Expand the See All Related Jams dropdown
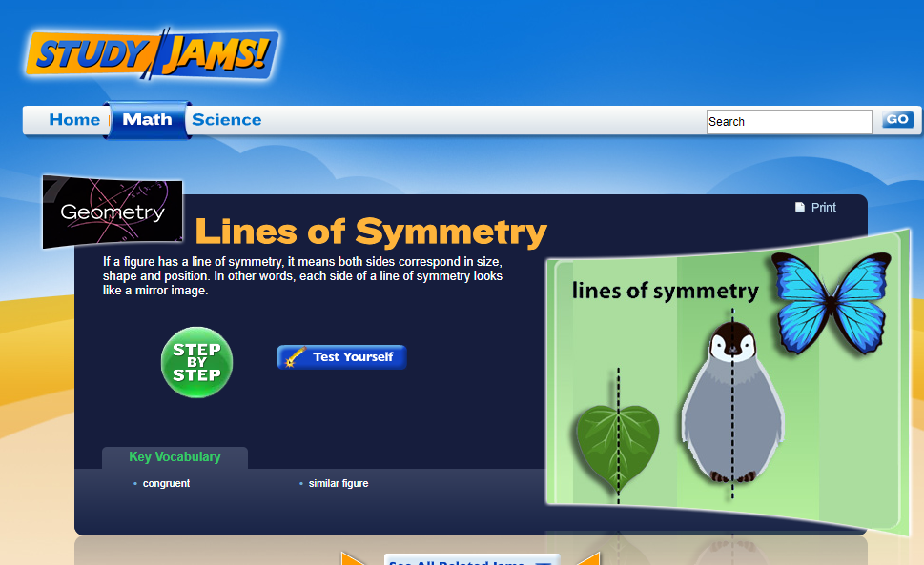This screenshot has width=924, height=565. click(471, 561)
